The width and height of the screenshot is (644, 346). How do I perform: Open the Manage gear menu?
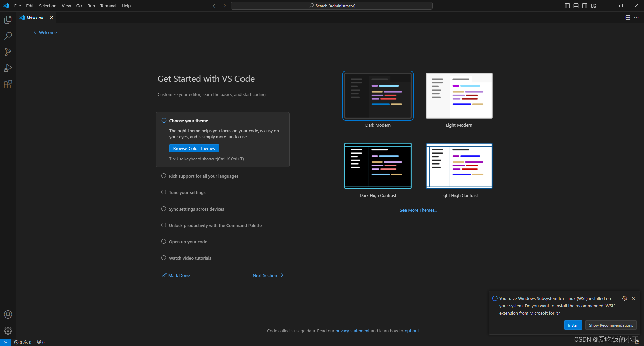[x=8, y=331]
